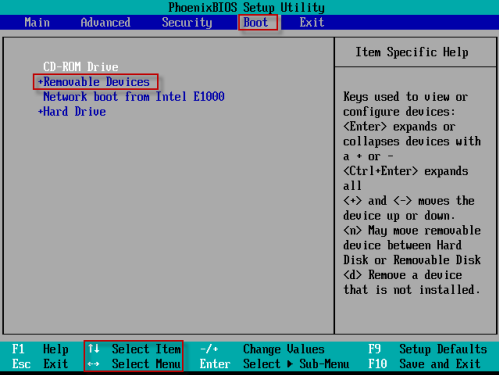Screen dimensions: 499x375
Task: Click the Item Specific Help header
Action: [x=412, y=52]
